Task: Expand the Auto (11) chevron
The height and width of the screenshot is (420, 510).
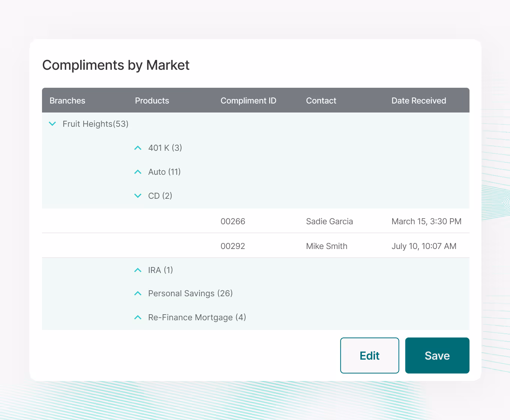Action: pos(138,172)
